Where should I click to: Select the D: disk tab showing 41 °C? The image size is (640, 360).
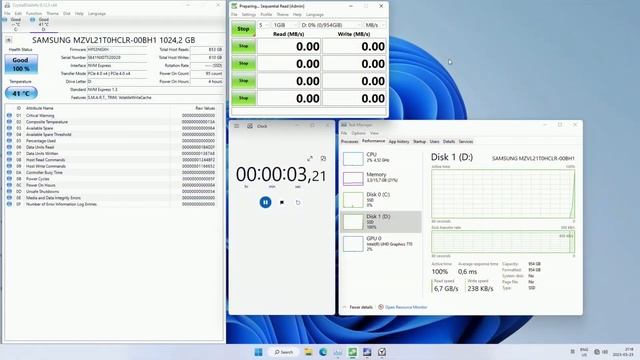coord(43,24)
